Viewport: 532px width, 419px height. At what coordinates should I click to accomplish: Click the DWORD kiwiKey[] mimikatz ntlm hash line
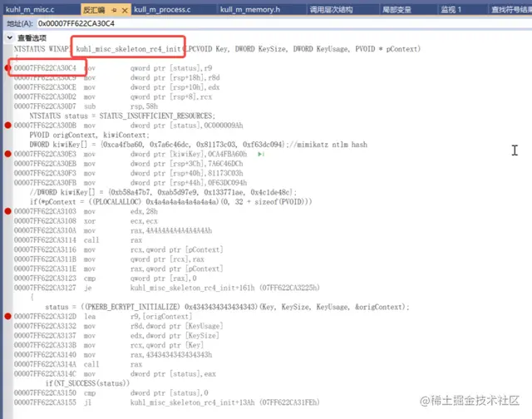click(x=198, y=145)
